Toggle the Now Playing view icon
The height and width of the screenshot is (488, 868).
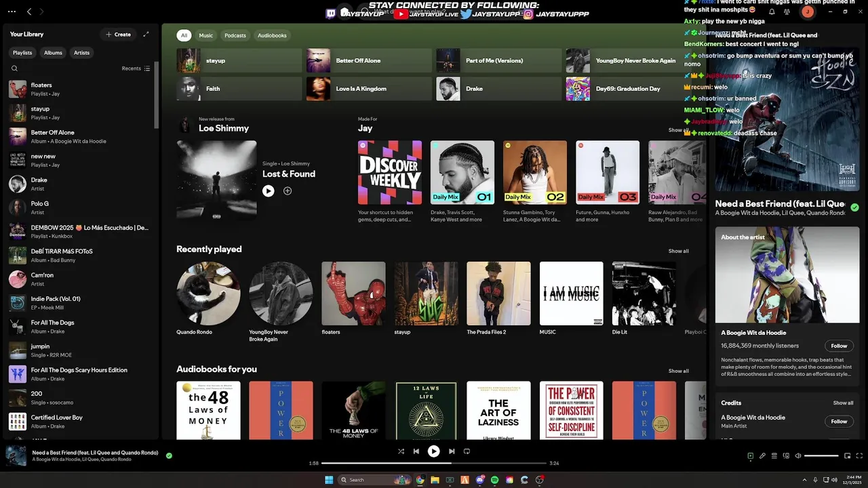tap(750, 456)
